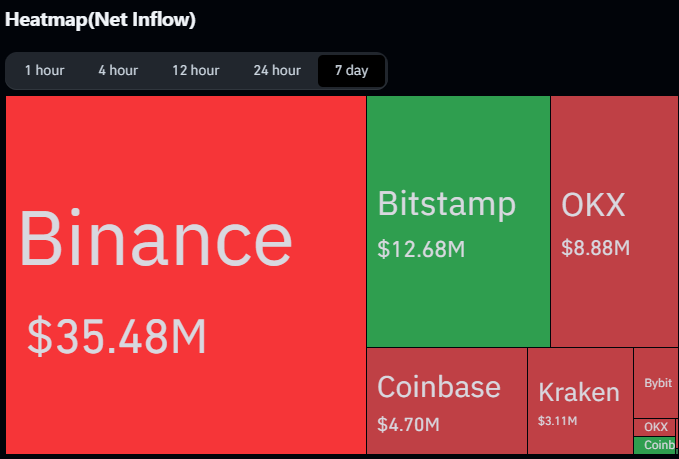
Task: Click the small red OKX tile
Action: tap(655, 427)
